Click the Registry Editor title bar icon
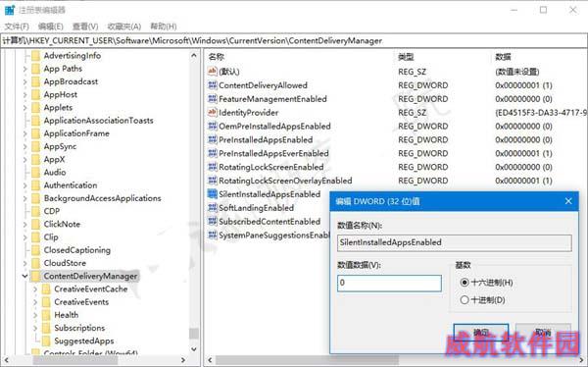Viewport: 588px width, 367px height. [x=10, y=10]
